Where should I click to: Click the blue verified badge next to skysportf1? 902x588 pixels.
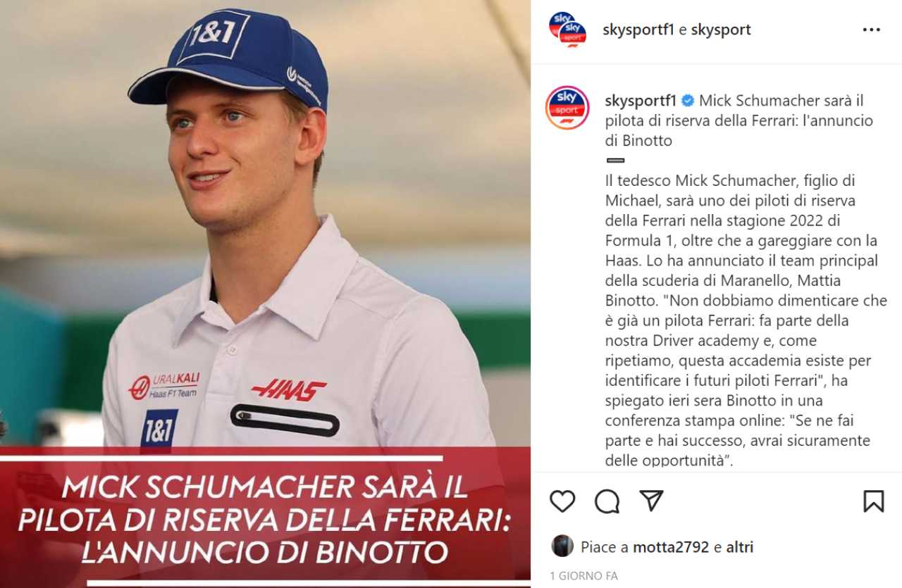(688, 100)
